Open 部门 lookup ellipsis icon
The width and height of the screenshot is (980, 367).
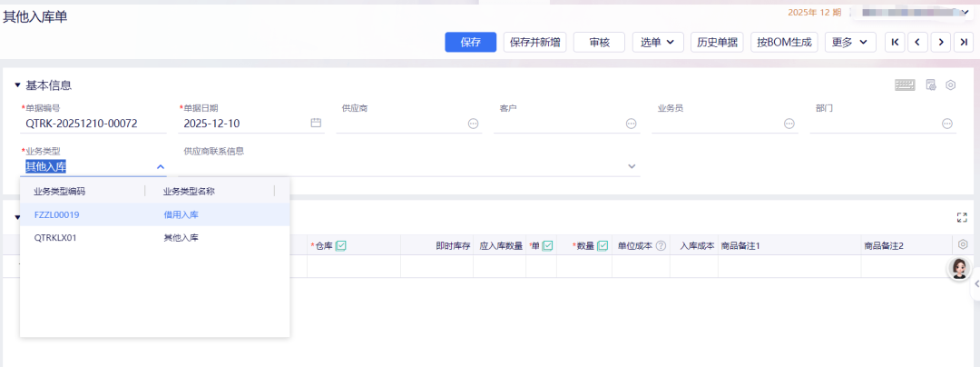947,124
